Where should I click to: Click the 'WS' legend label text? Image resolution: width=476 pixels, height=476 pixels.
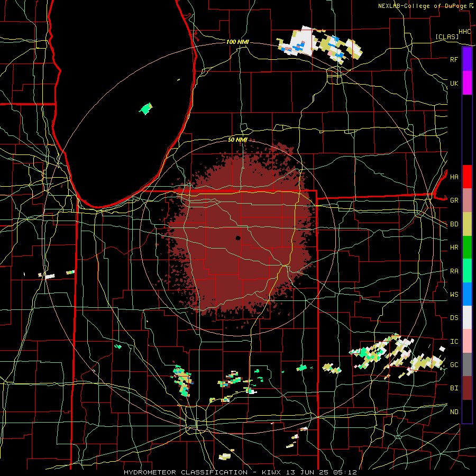(454, 295)
